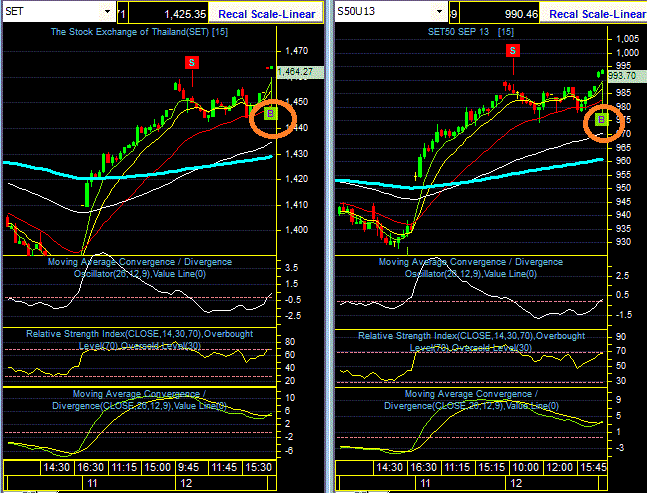Click the 1,470 price axis label
Image resolution: width=647 pixels, height=493 pixels.
coord(297,51)
